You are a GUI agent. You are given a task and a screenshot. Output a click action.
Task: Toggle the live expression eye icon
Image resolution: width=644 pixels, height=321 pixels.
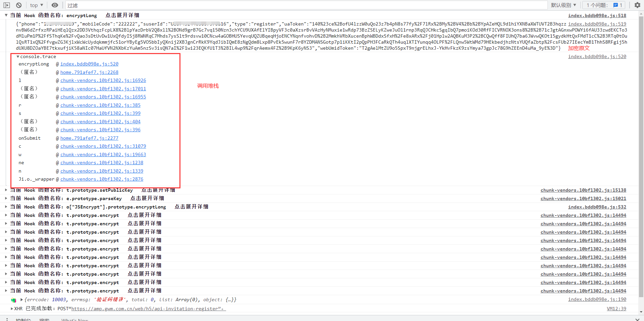[x=55, y=5]
